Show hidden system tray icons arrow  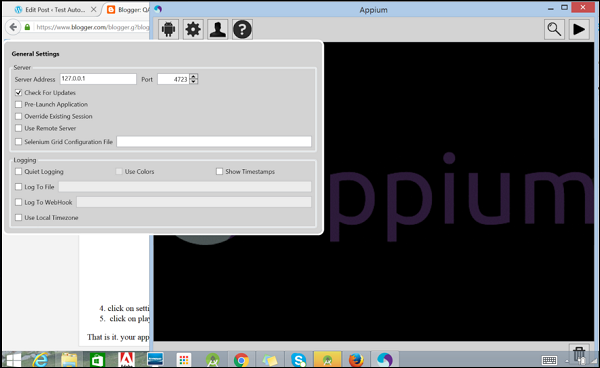(x=567, y=361)
